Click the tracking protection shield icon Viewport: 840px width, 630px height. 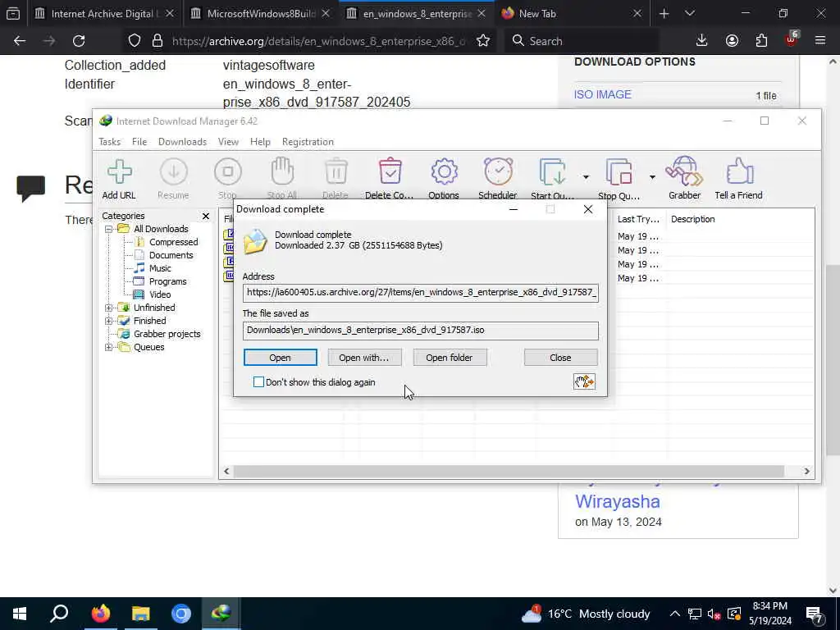[135, 41]
